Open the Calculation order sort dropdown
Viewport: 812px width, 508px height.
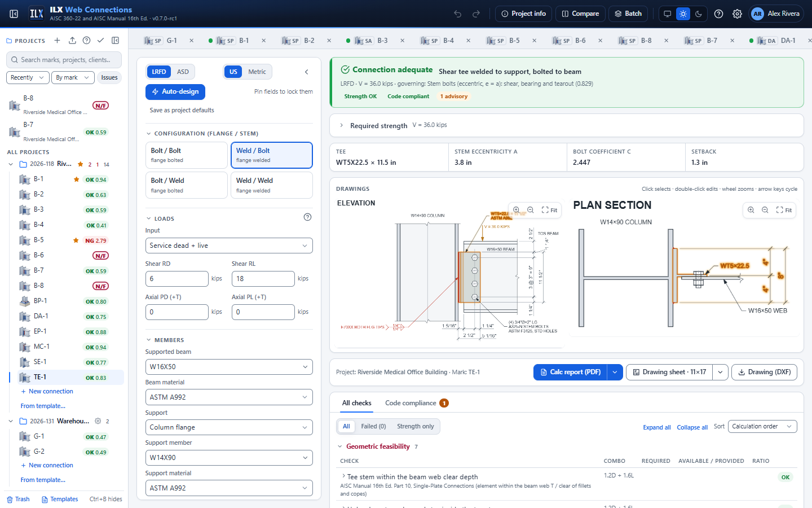(762, 426)
